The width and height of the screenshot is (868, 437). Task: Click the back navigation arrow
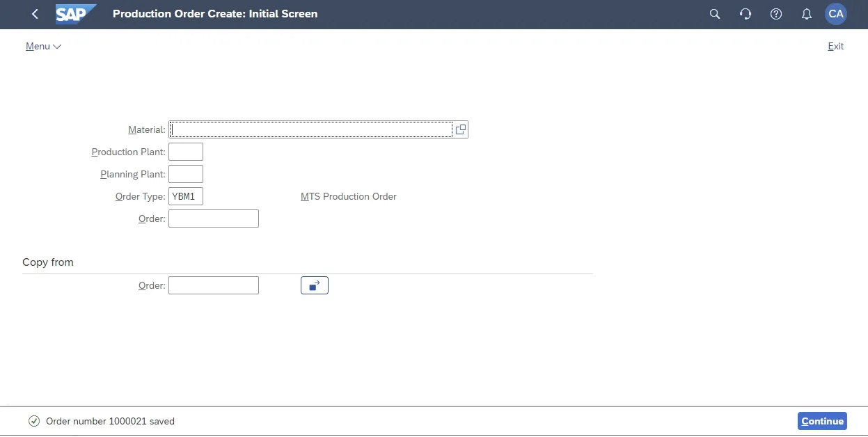click(x=35, y=14)
